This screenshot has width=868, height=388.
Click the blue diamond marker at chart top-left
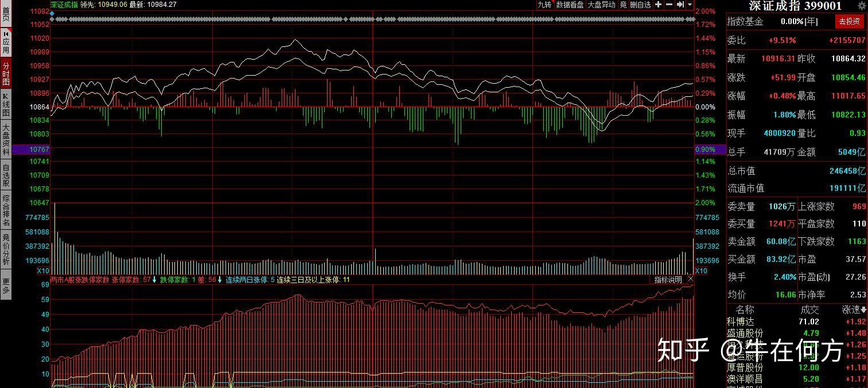(x=52, y=13)
